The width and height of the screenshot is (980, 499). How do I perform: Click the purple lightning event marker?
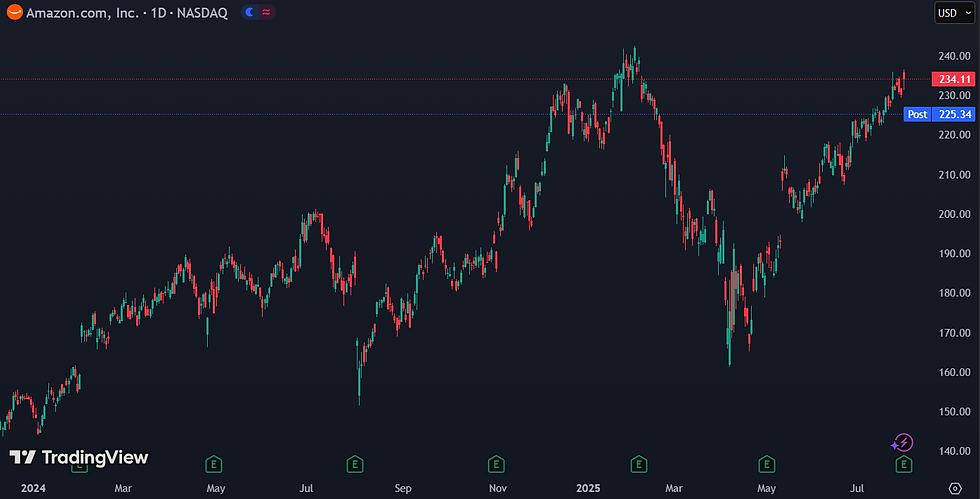point(902,443)
